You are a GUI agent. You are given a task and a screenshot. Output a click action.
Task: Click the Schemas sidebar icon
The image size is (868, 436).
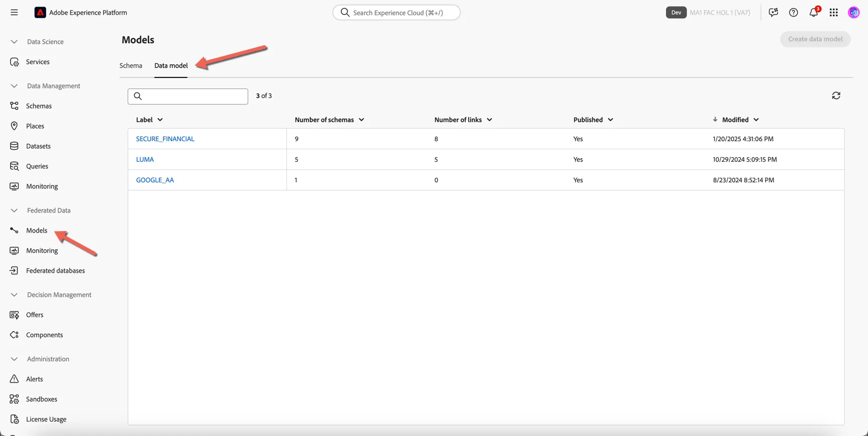(14, 106)
